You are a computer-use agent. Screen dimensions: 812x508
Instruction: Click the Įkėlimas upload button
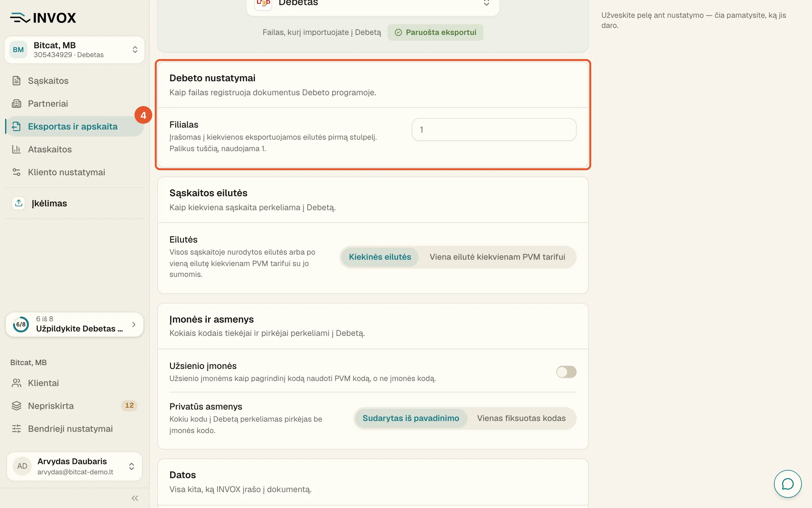tap(75, 203)
